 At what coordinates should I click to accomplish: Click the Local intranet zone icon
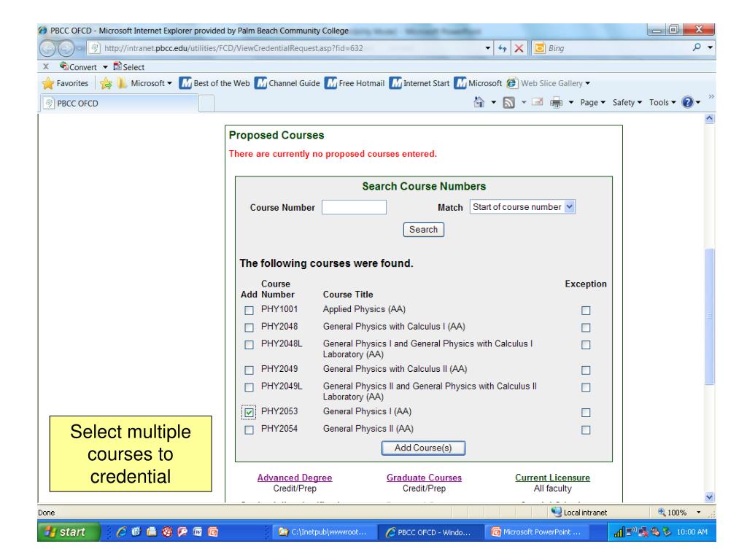pyautogui.click(x=556, y=512)
